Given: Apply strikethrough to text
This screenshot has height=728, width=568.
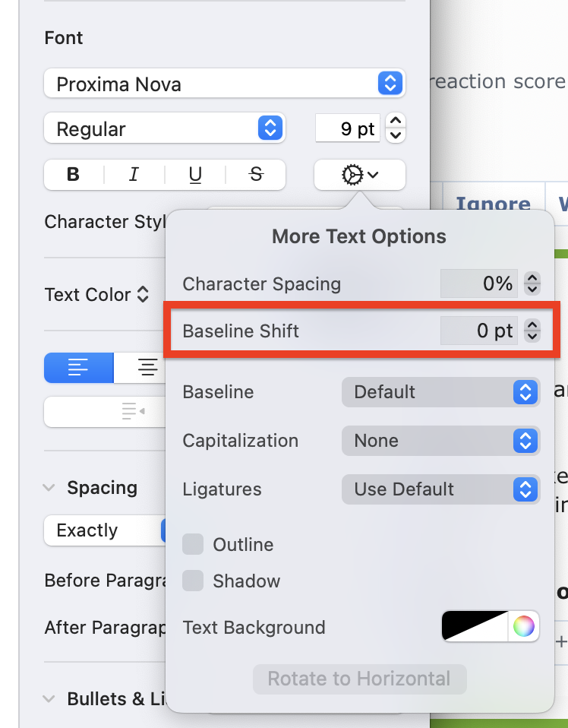Looking at the screenshot, I should (x=256, y=175).
